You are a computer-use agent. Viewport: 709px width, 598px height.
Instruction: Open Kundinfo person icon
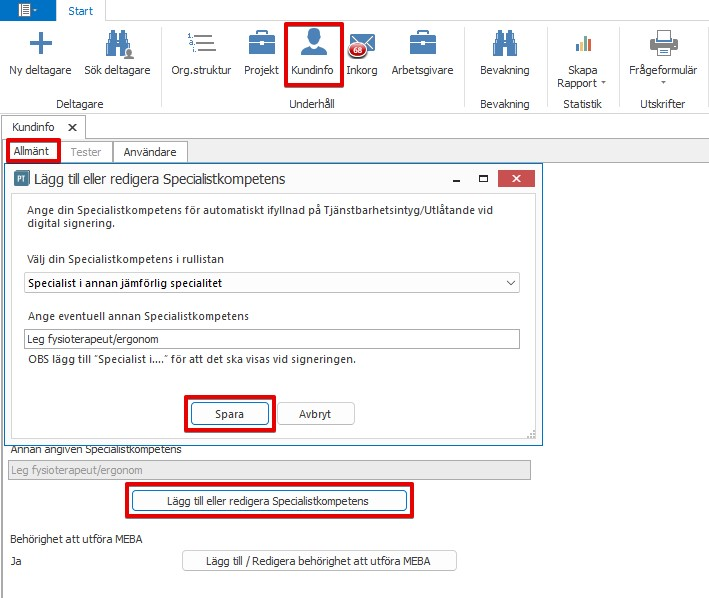[313, 42]
